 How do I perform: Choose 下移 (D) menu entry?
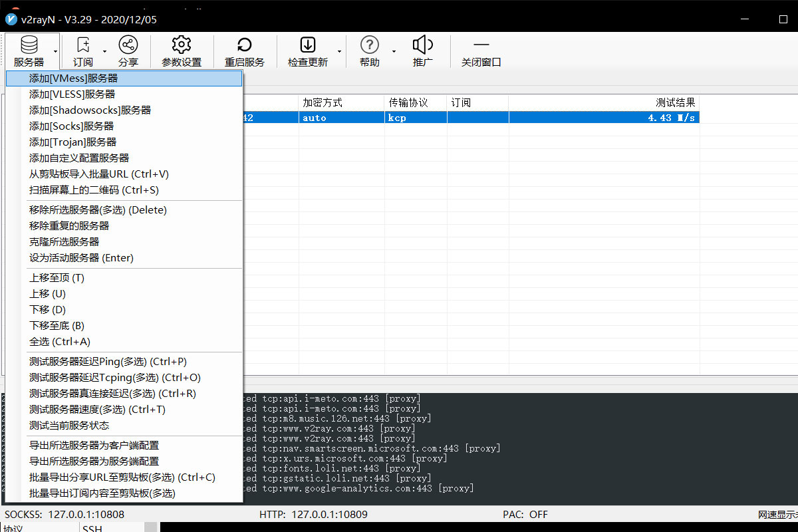pyautogui.click(x=124, y=310)
